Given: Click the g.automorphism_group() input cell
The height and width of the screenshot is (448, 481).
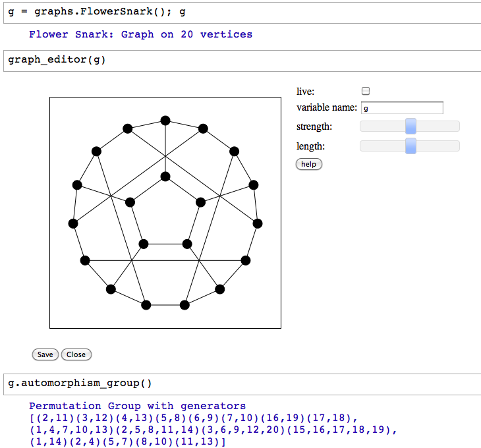Looking at the screenshot, I should [x=242, y=384].
